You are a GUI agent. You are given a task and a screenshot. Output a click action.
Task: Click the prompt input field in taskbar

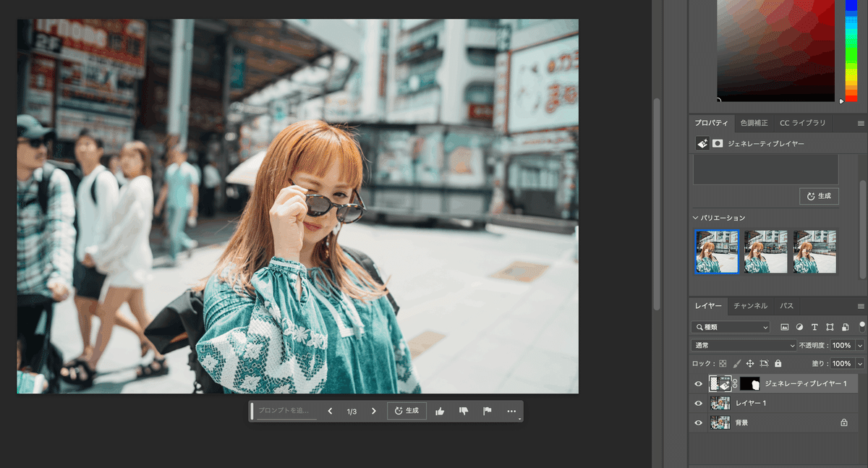click(x=287, y=411)
